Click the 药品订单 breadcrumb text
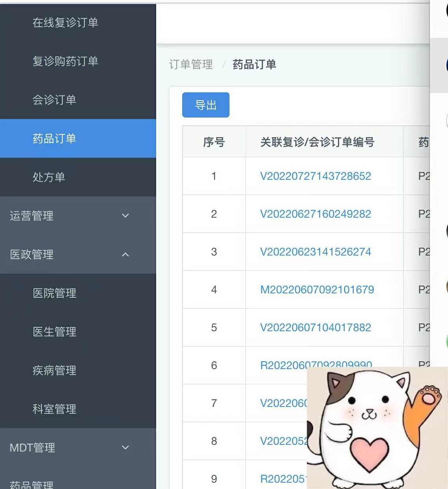The width and height of the screenshot is (448, 489). pos(254,64)
